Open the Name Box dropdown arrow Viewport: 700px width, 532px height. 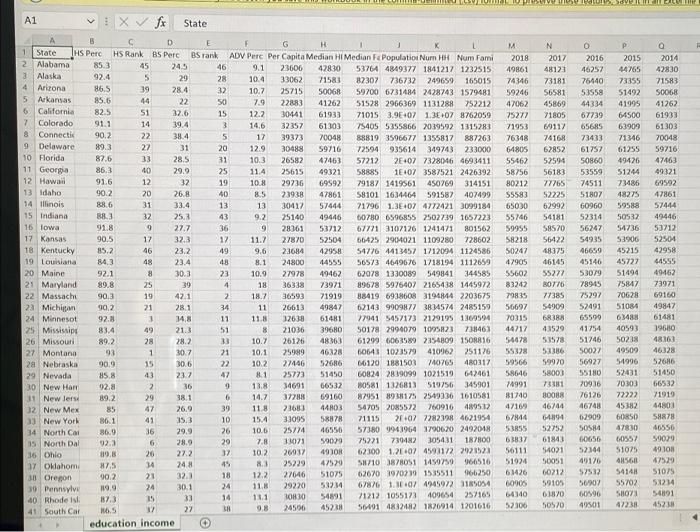[91, 21]
